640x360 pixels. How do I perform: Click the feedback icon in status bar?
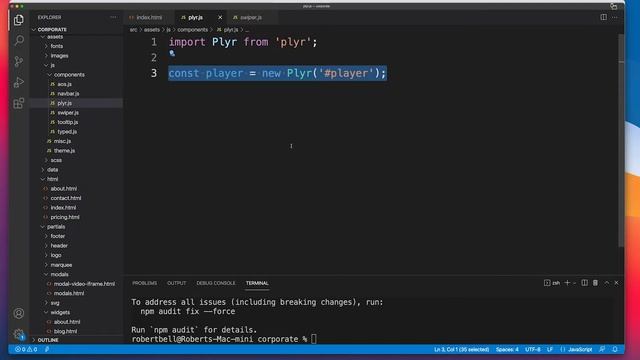click(x=602, y=349)
